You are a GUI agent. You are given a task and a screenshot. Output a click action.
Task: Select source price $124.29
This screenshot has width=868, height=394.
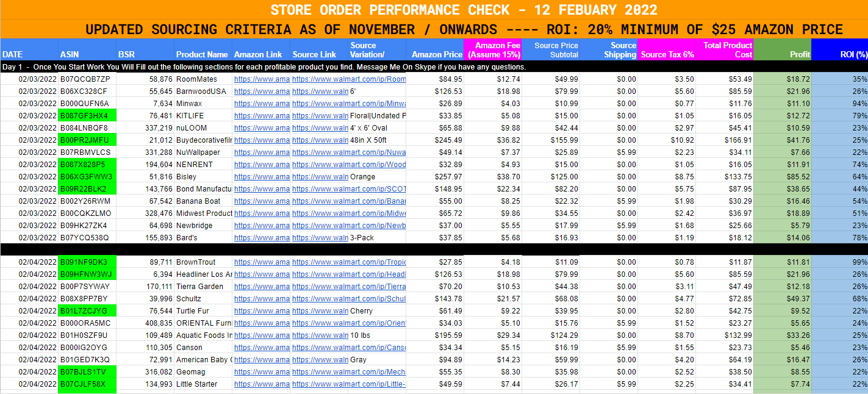551,335
